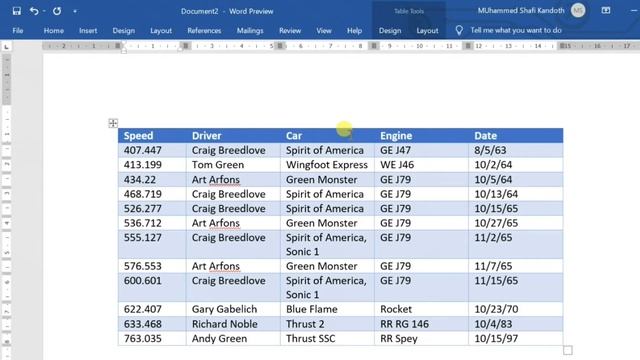The height and width of the screenshot is (360, 640).
Task: Open the Review tab
Action: click(x=290, y=31)
